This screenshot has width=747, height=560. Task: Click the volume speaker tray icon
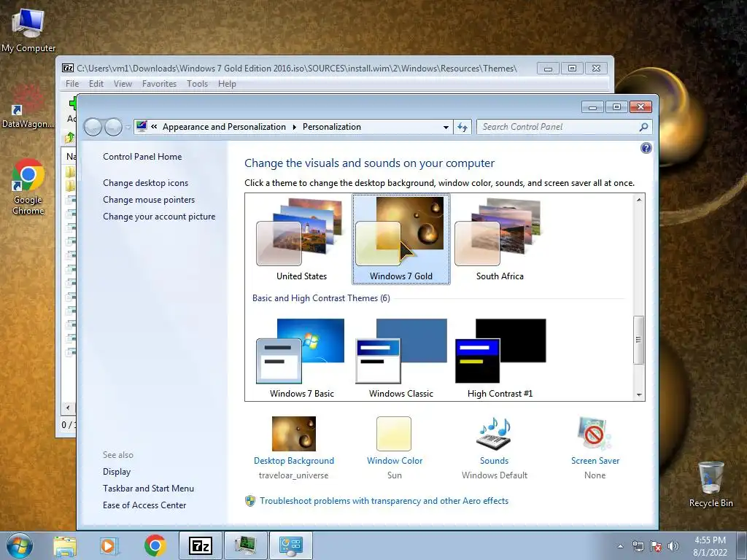(673, 546)
